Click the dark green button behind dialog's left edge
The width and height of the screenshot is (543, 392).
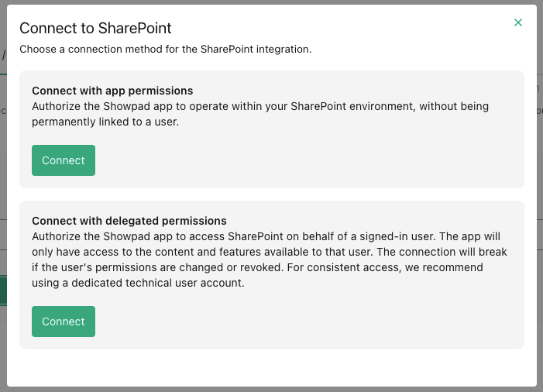[x=3, y=291]
